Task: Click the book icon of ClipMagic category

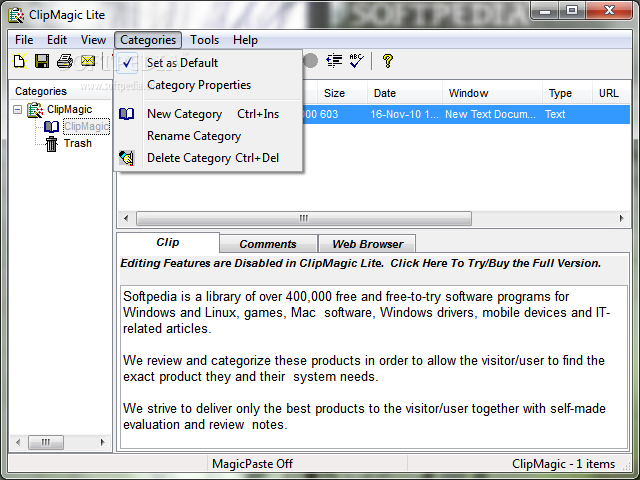Action: point(51,127)
